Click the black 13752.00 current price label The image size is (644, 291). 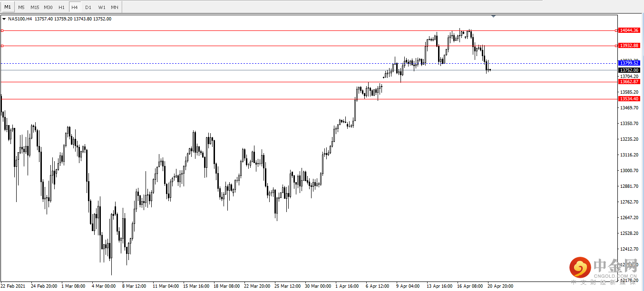coord(629,70)
